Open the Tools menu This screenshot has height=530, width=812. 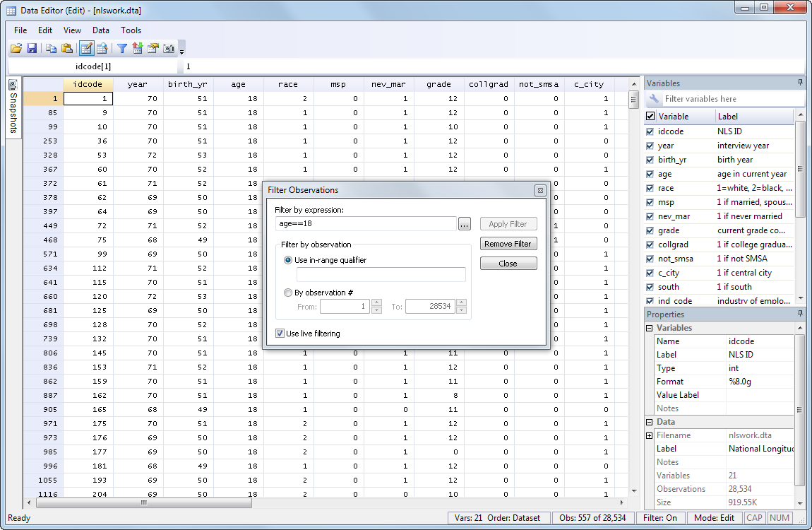coord(131,30)
